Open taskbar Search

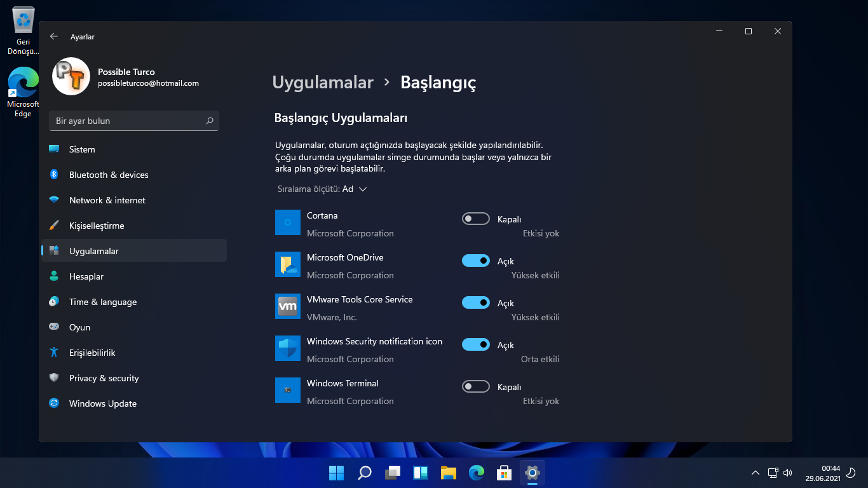point(365,473)
